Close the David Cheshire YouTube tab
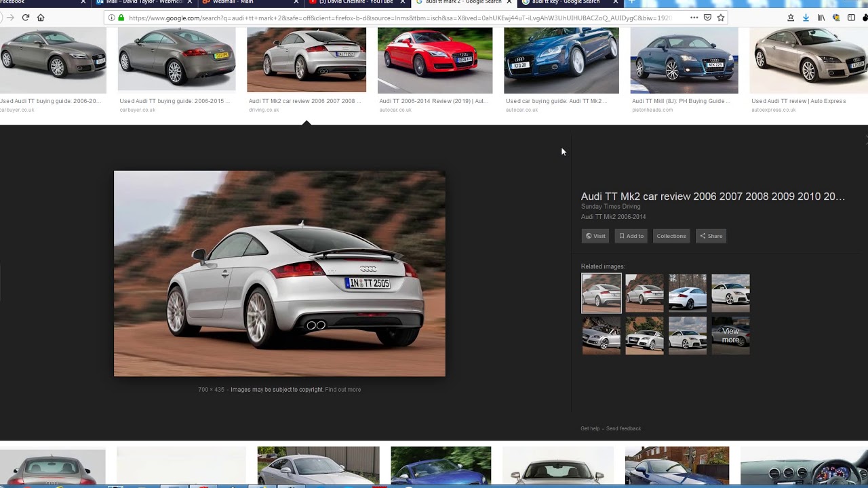The width and height of the screenshot is (868, 488). pos(403,2)
